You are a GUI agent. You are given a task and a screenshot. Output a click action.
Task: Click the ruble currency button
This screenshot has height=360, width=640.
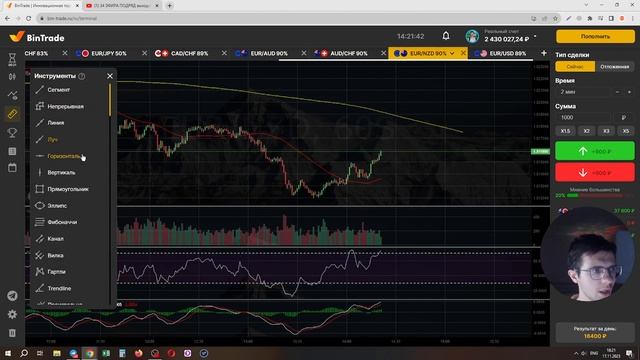tap(624, 118)
